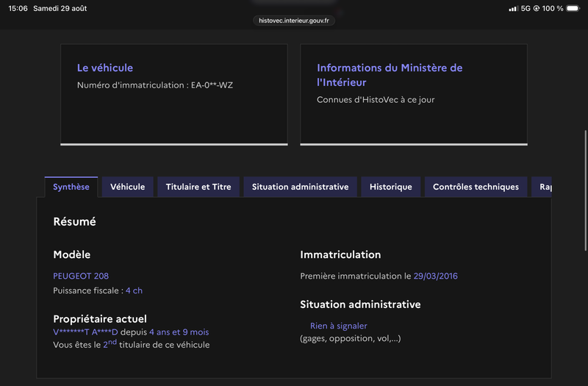
Task: Click the Résumé heading
Action: pyautogui.click(x=74, y=222)
